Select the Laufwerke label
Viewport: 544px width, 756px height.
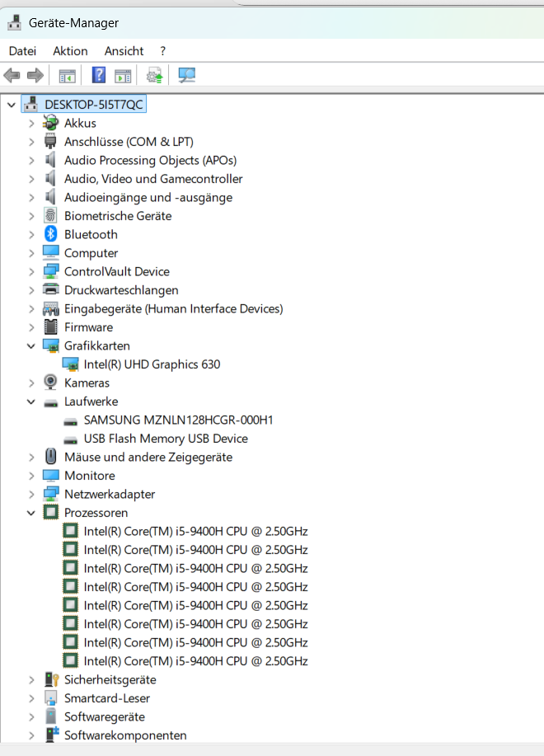pos(91,401)
